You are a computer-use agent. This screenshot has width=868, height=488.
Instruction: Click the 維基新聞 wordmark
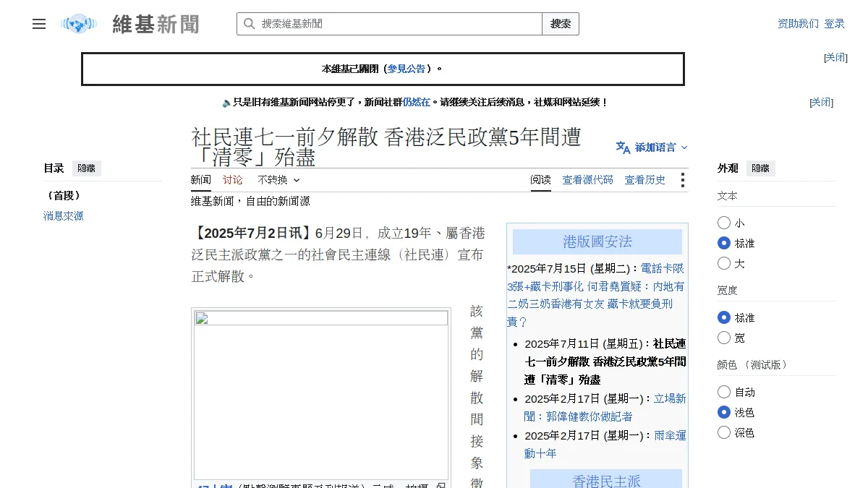tap(156, 24)
